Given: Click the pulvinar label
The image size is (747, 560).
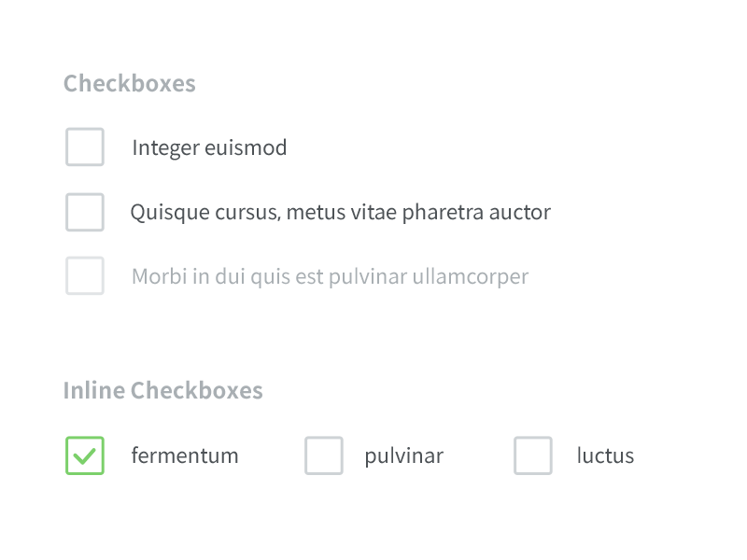Looking at the screenshot, I should coord(403,455).
